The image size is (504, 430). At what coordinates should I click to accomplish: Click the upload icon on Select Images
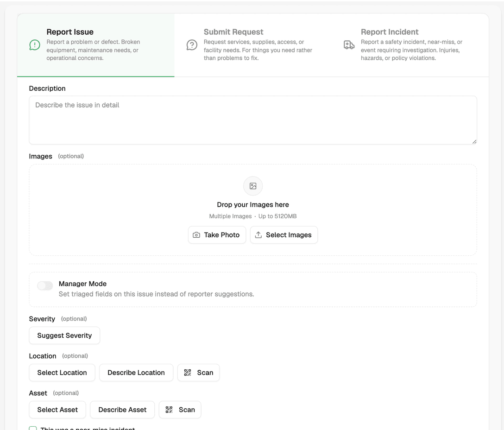tap(258, 235)
